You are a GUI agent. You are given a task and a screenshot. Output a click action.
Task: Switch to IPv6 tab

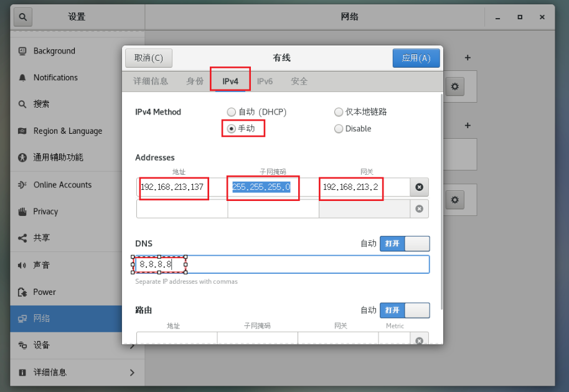click(265, 82)
